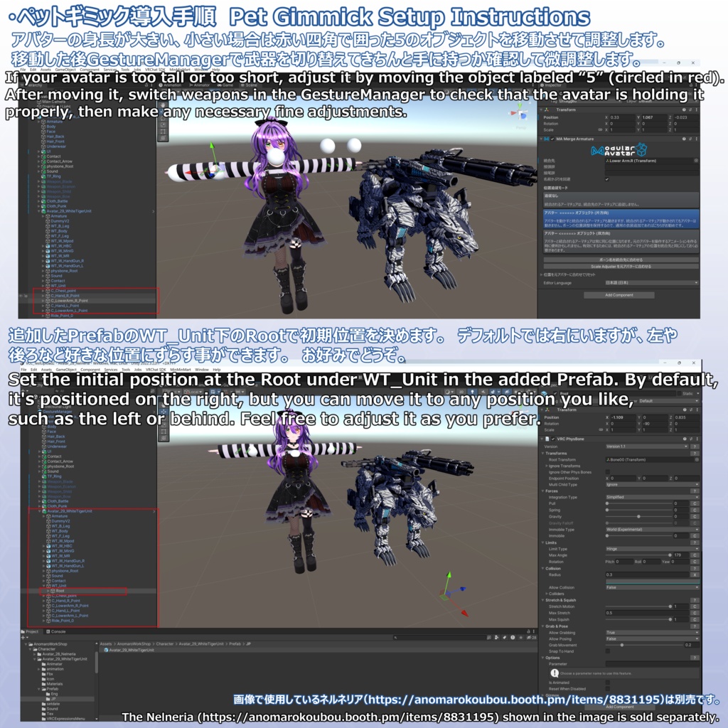Click object picker beside Bone00 (Transform) field
The width and height of the screenshot is (728, 728).
(x=697, y=460)
